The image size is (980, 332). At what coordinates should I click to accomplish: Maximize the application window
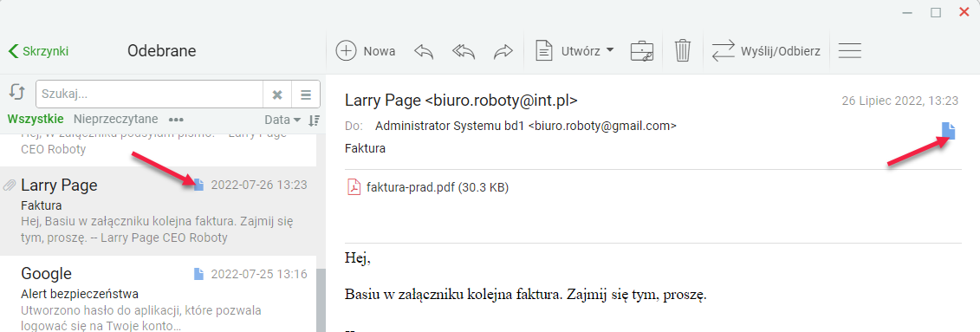[936, 12]
